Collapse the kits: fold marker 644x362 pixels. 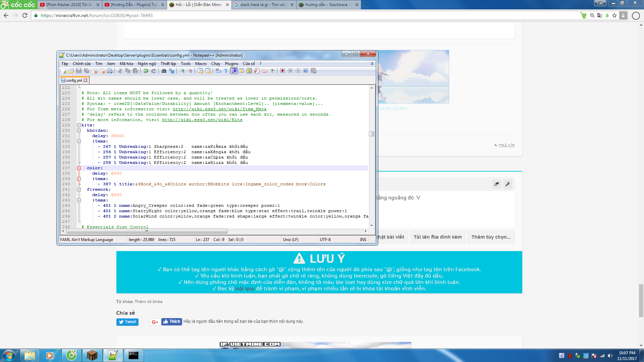(x=79, y=125)
